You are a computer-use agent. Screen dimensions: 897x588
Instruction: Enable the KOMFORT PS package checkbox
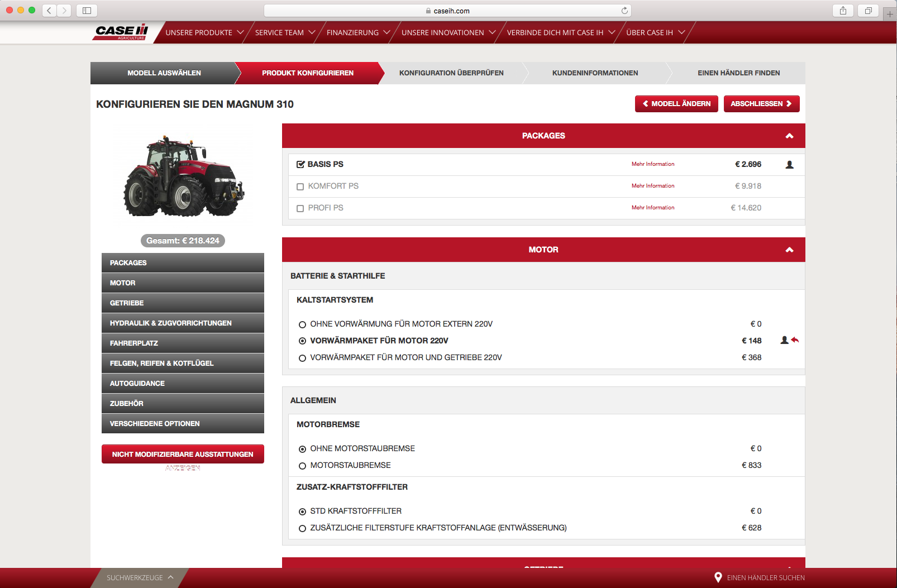click(300, 187)
